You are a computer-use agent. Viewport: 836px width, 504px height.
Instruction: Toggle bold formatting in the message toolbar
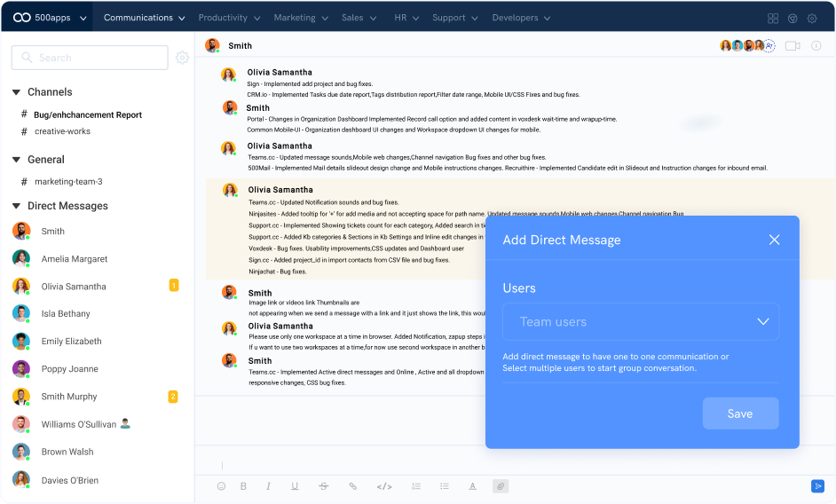244,486
